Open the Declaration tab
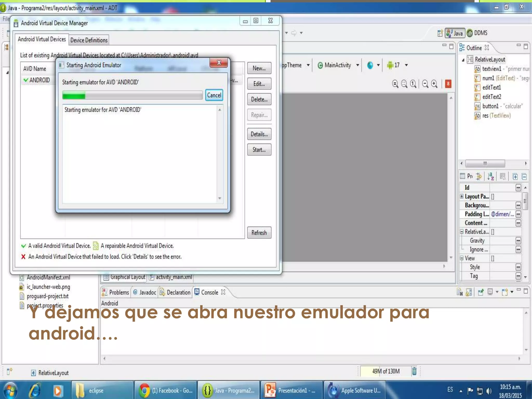Screen dimensions: 532x399 coord(175,292)
